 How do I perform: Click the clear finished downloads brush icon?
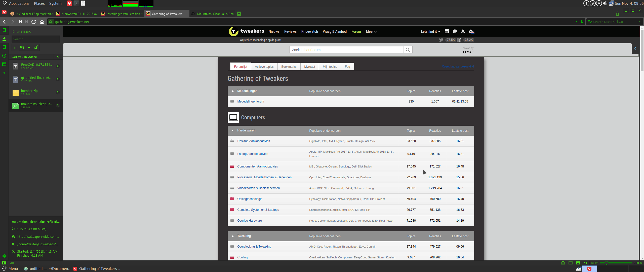[x=36, y=47]
